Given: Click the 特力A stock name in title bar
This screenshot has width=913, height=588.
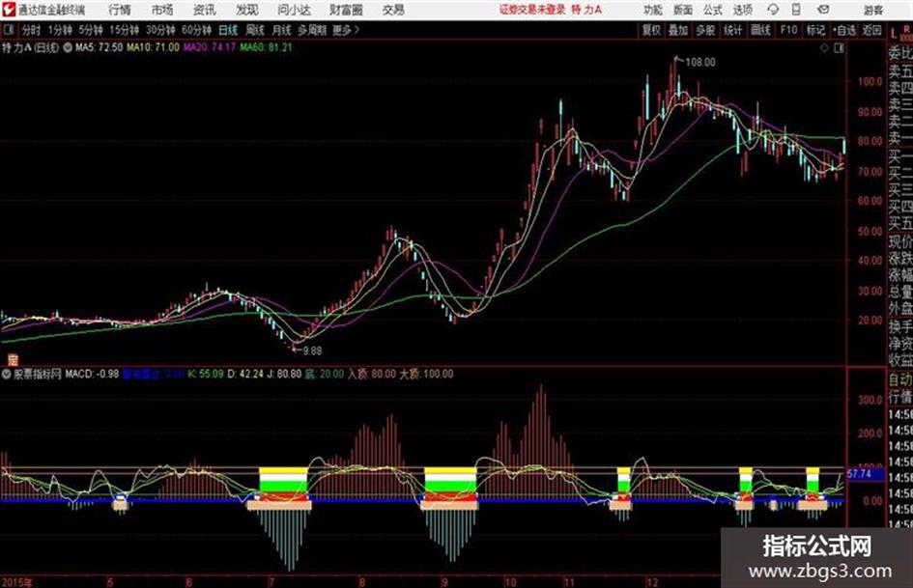Looking at the screenshot, I should (x=587, y=10).
